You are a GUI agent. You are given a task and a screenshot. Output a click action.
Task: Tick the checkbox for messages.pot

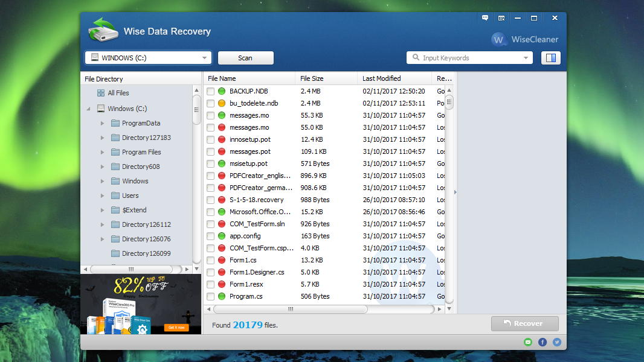[x=211, y=151]
